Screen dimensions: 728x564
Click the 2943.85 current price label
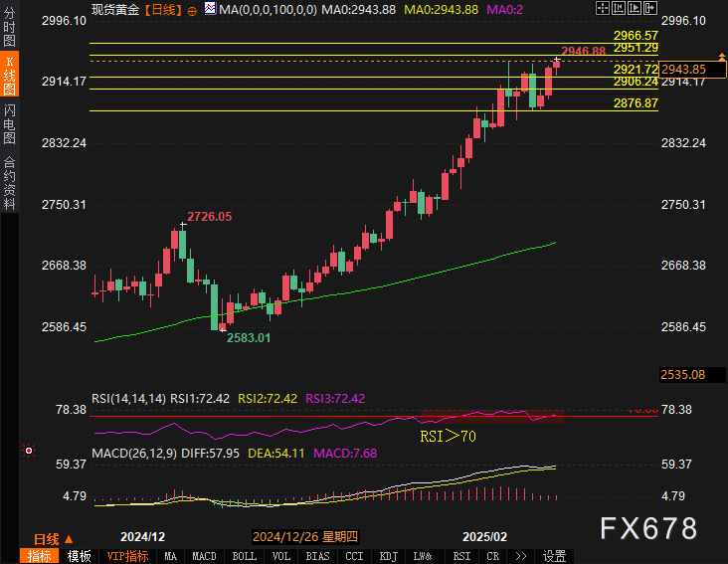click(683, 69)
